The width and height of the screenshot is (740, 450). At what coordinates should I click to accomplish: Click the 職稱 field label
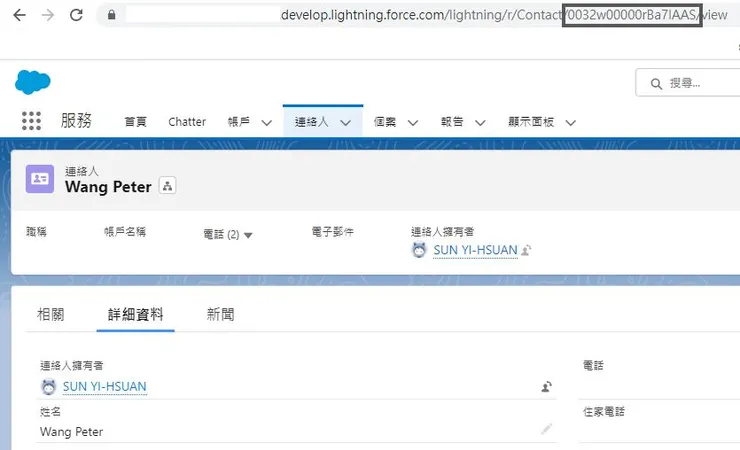[x=36, y=232]
